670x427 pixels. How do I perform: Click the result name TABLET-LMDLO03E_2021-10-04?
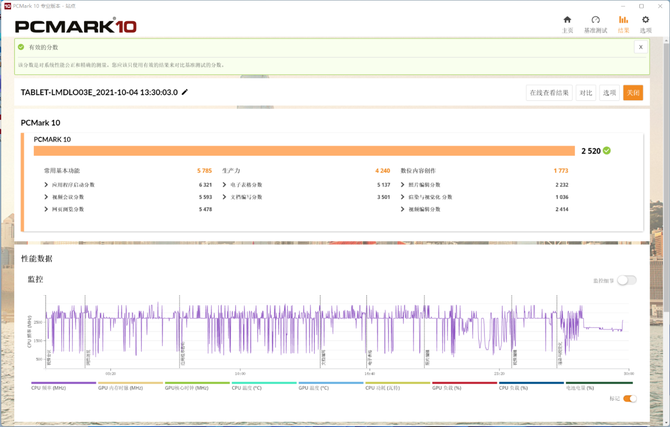99,92
